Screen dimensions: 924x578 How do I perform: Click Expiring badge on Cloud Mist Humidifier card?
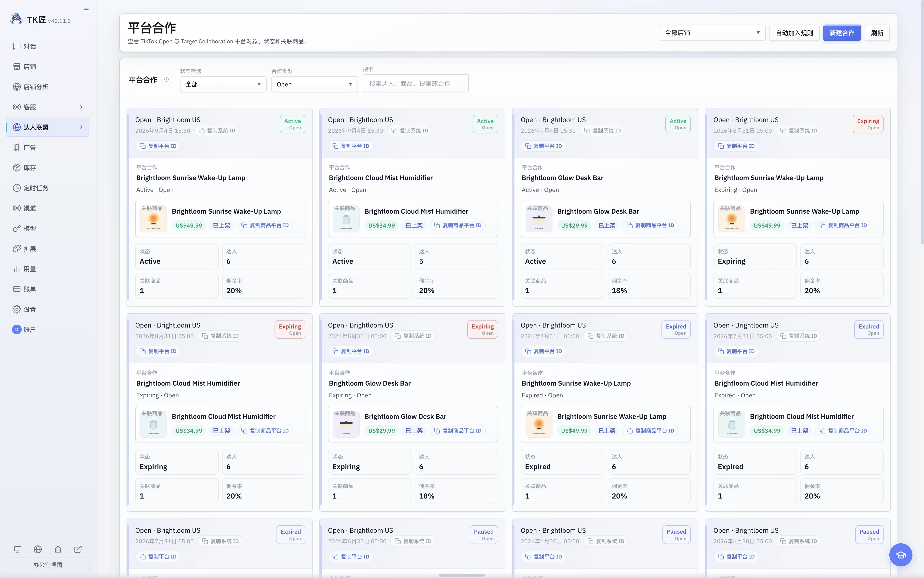click(x=290, y=329)
